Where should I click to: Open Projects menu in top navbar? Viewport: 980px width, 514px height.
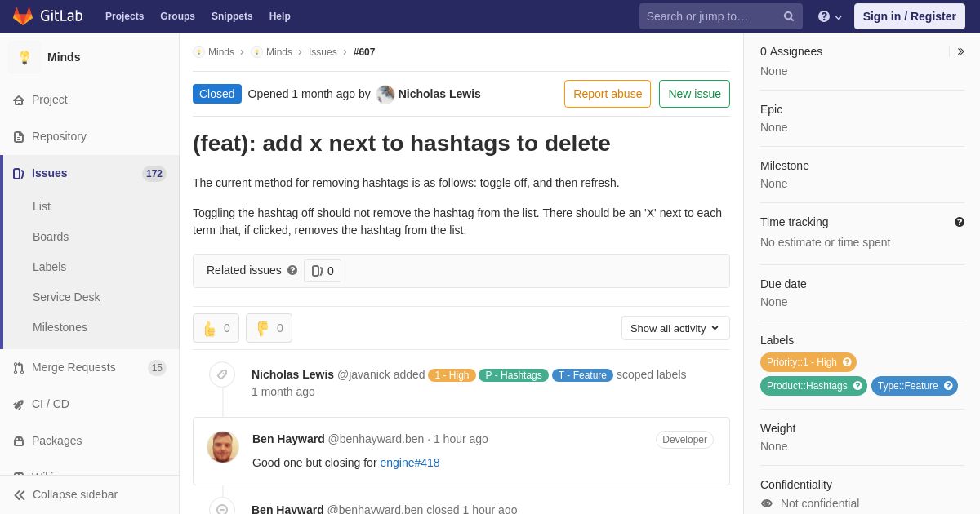tap(125, 16)
